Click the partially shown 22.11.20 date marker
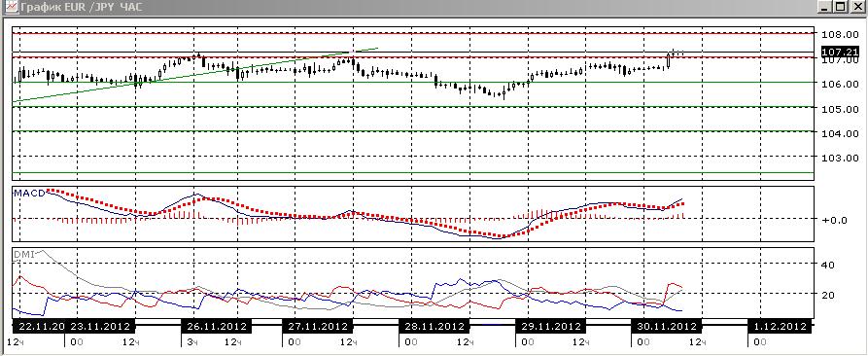 pyautogui.click(x=38, y=326)
